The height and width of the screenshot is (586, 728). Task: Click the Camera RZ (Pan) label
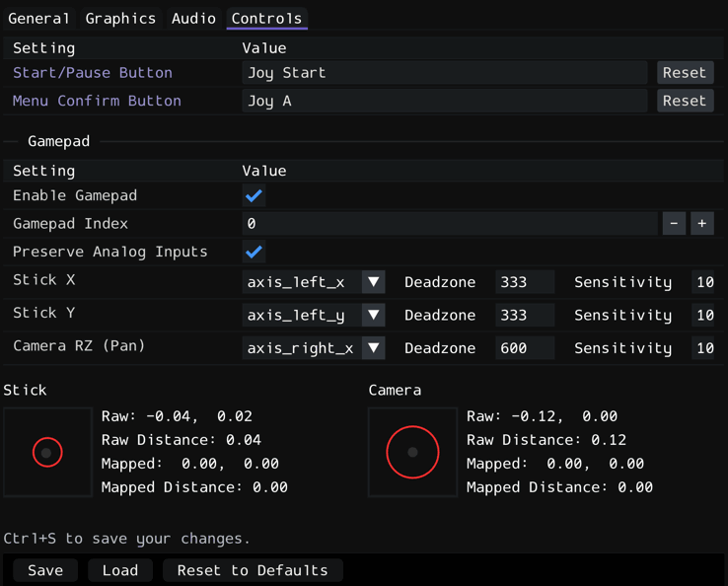(79, 346)
